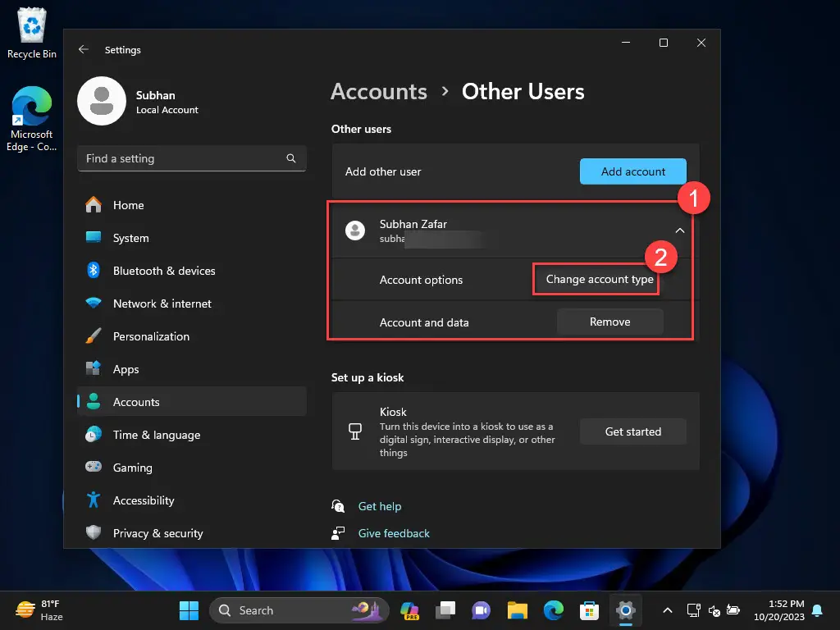Screen dimensions: 840x630
Task: Open the weather widget showing 81°F Haze
Action: [x=39, y=610]
